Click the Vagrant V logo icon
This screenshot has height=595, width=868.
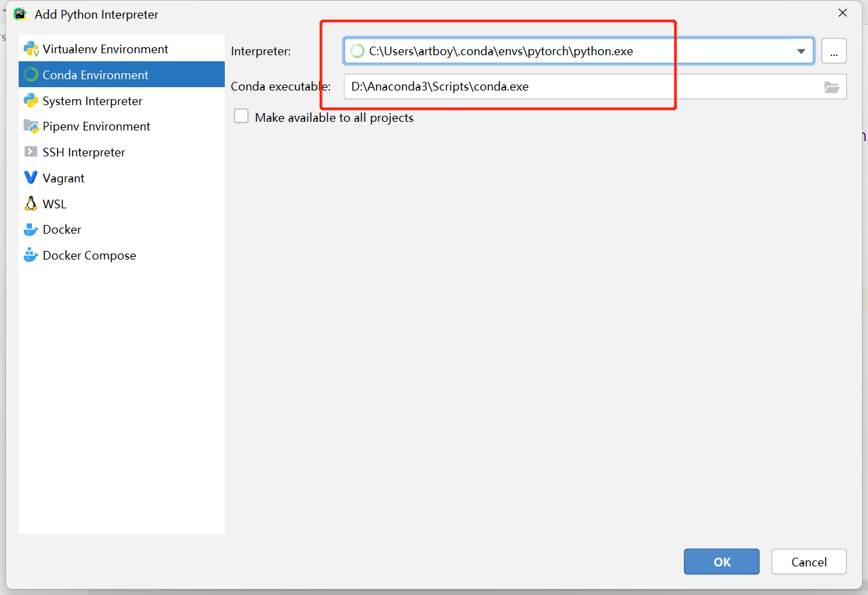click(x=31, y=178)
